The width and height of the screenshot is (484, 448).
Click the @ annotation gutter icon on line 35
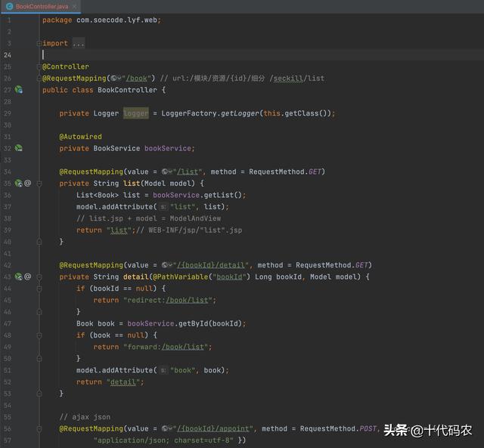pyautogui.click(x=28, y=183)
